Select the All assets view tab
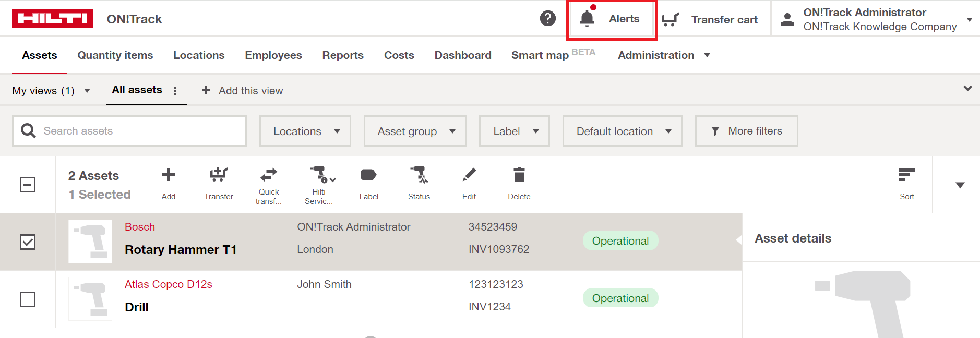980x338 pixels. (x=137, y=90)
